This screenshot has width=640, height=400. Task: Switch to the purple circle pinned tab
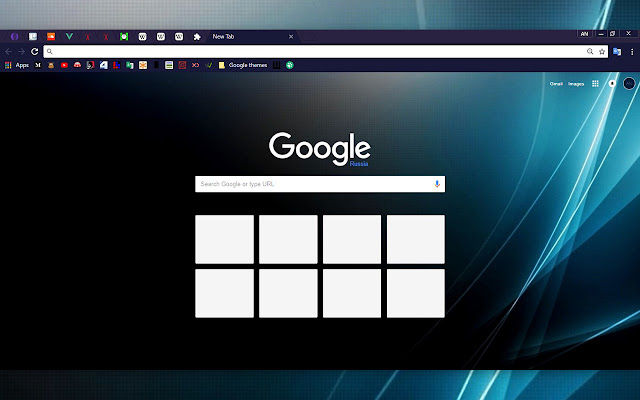pyautogui.click(x=14, y=37)
